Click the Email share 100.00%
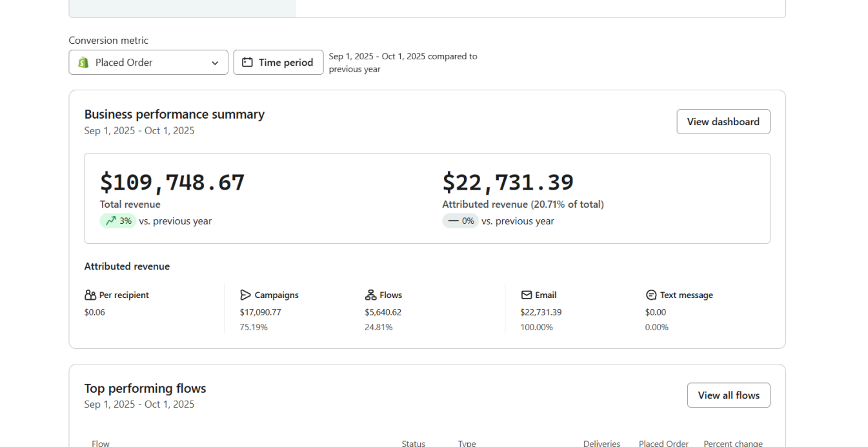Image resolution: width=868 pixels, height=447 pixels. pos(537,327)
